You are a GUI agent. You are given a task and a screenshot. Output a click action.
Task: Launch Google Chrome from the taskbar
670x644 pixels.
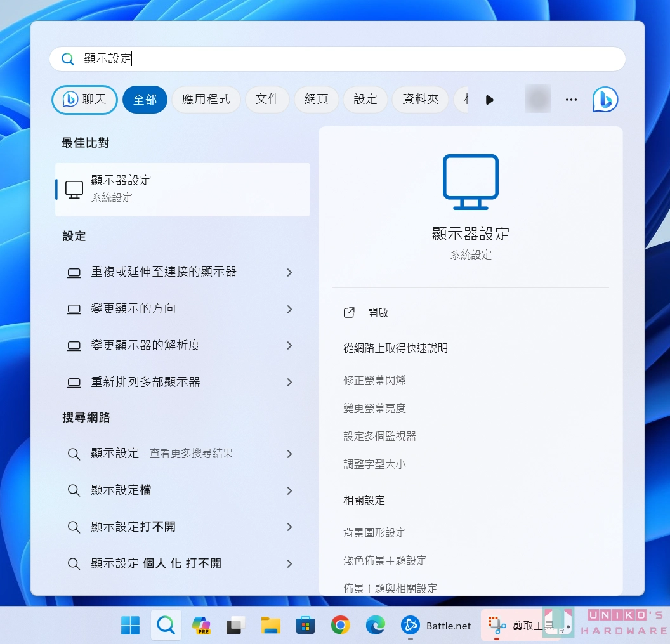(x=341, y=625)
